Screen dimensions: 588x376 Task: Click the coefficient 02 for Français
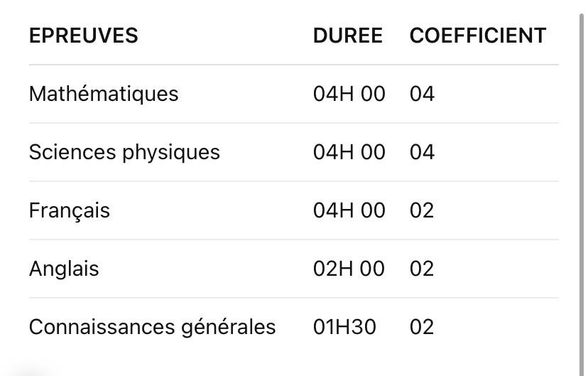pos(422,210)
